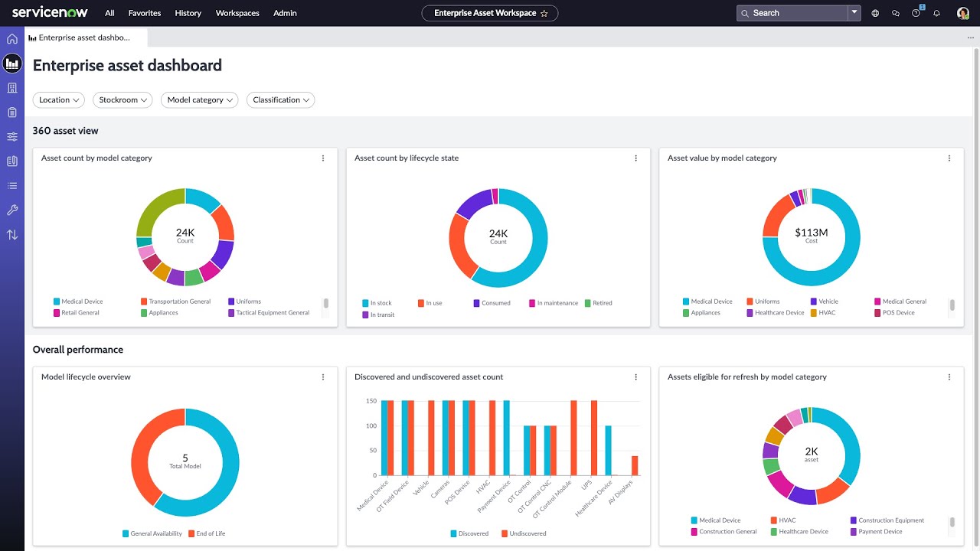
Task: Click the globe icon in top bar
Action: (875, 13)
